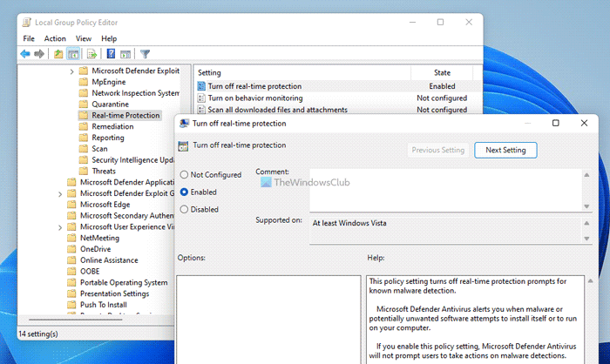The height and width of the screenshot is (364, 610).
Task: Click the Forward arrow toolbar icon
Action: pyautogui.click(x=39, y=54)
